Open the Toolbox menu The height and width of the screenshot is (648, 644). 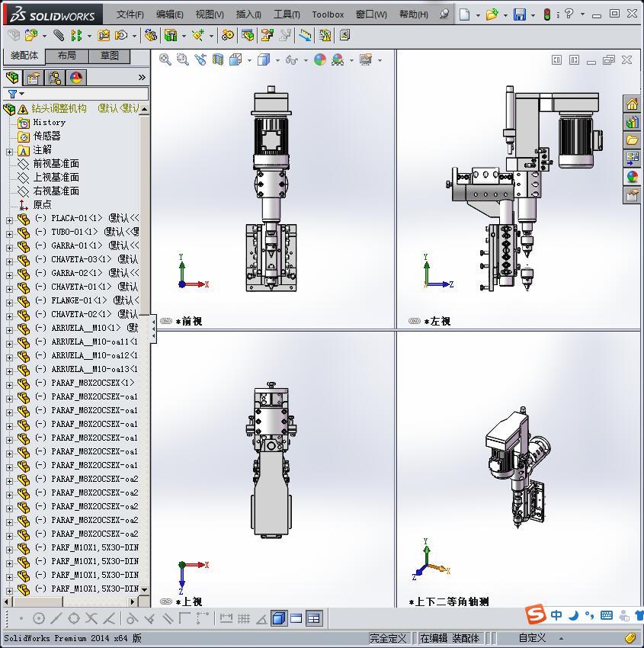click(x=328, y=14)
